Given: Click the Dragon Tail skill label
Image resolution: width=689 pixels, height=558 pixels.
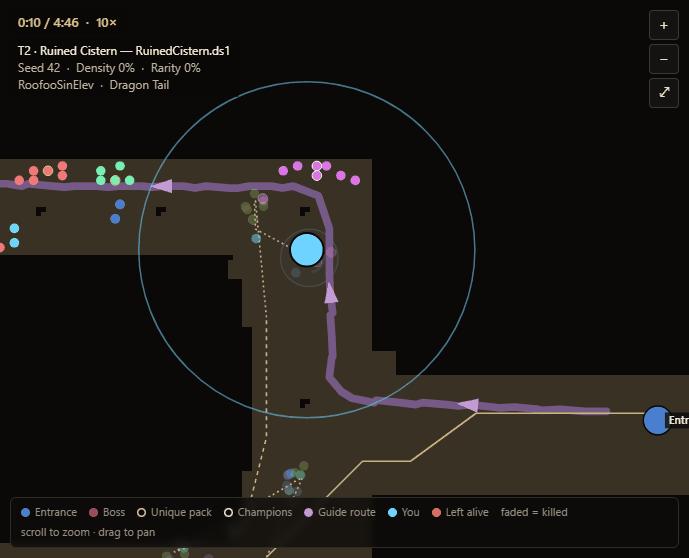Looking at the screenshot, I should point(139,85).
